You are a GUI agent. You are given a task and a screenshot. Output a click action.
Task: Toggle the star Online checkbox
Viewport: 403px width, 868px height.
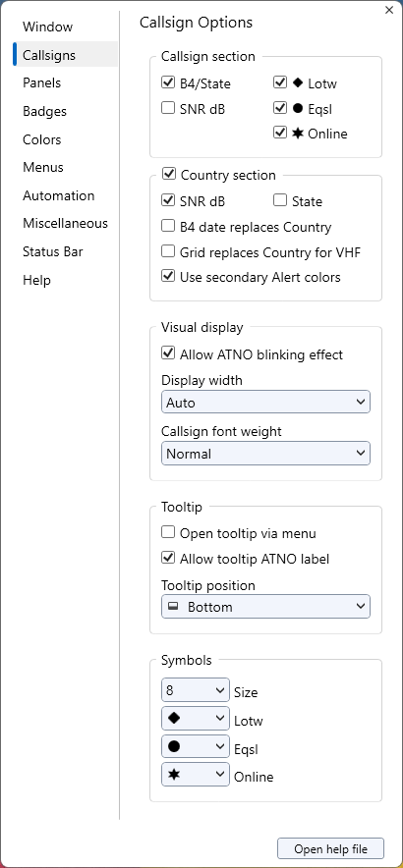tap(280, 133)
